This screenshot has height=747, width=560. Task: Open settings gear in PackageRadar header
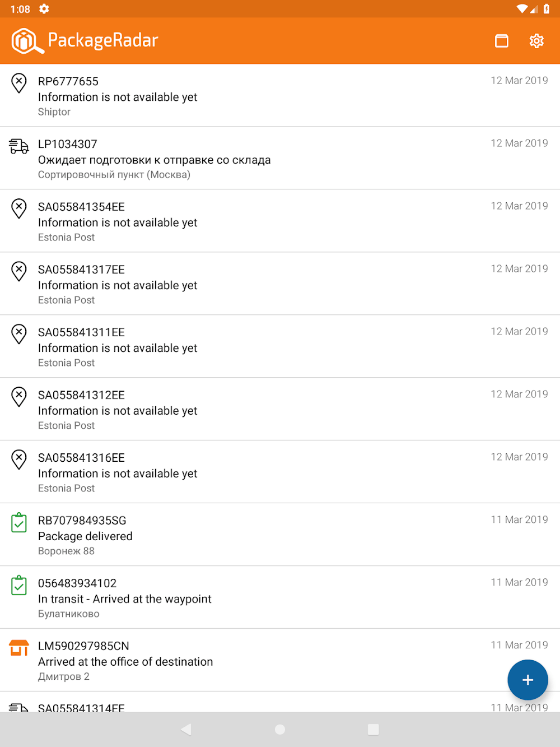coord(536,41)
